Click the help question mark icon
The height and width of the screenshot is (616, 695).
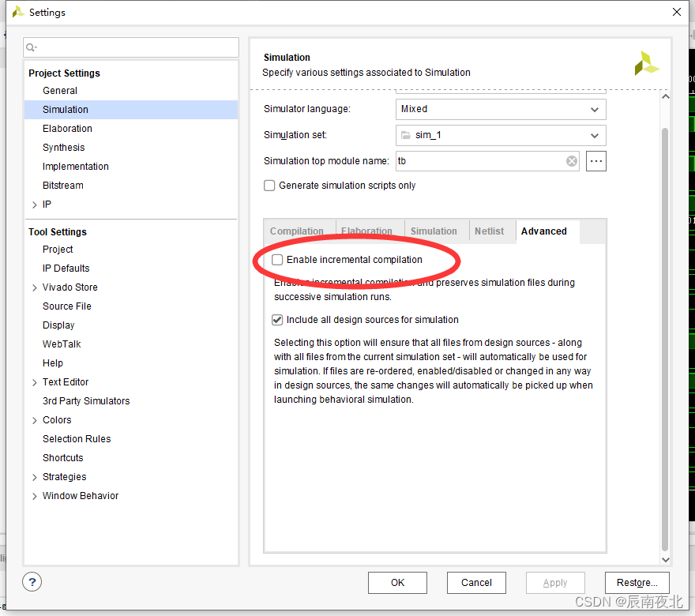tap(32, 582)
